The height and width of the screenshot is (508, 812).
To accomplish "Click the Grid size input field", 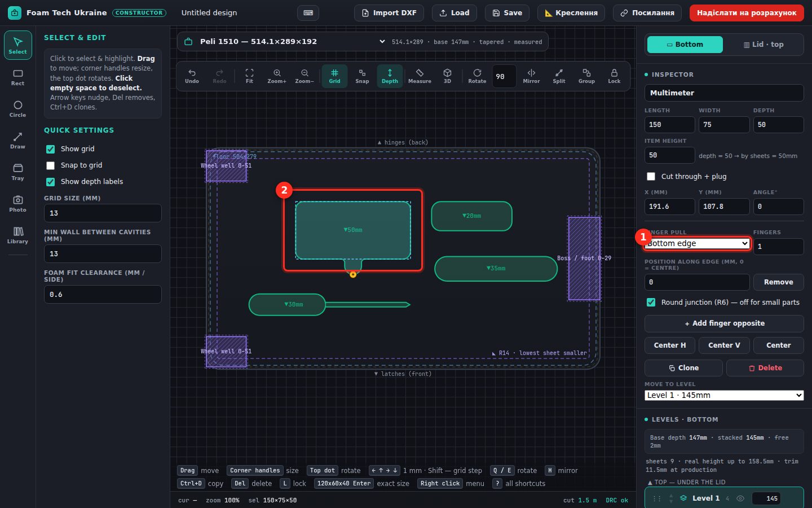I will click(x=103, y=213).
